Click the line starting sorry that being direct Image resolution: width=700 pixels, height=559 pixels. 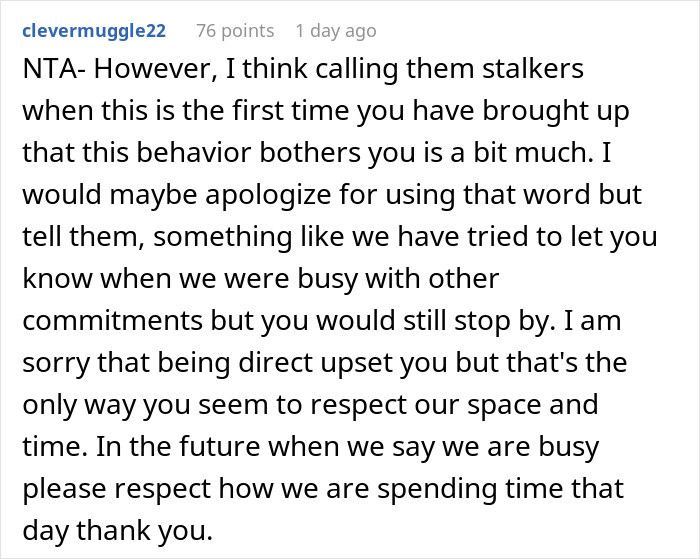pyautogui.click(x=325, y=363)
